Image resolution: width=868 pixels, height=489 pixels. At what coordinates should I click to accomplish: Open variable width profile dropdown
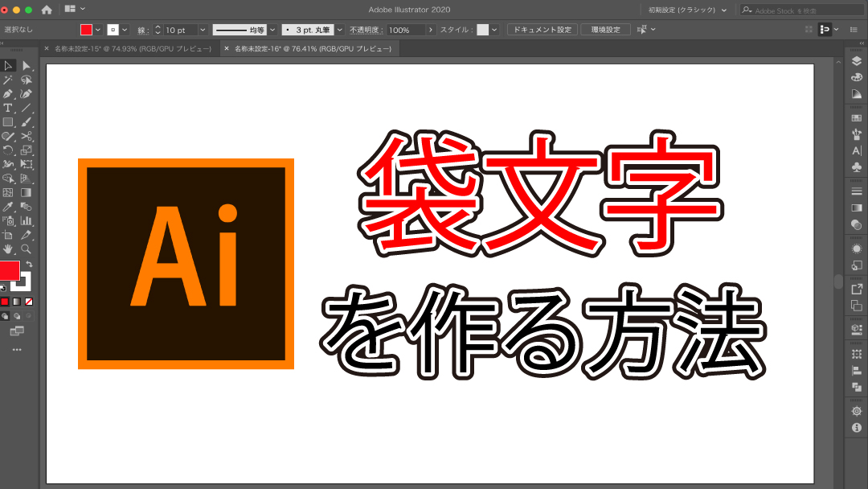(272, 30)
